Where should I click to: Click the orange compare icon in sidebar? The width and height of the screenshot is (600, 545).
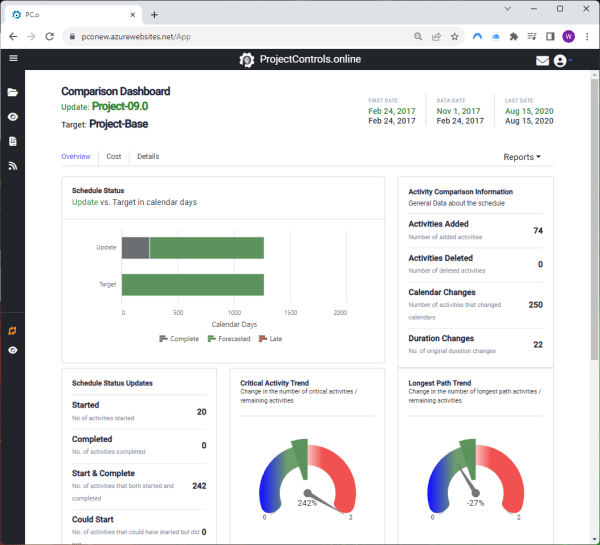point(13,330)
